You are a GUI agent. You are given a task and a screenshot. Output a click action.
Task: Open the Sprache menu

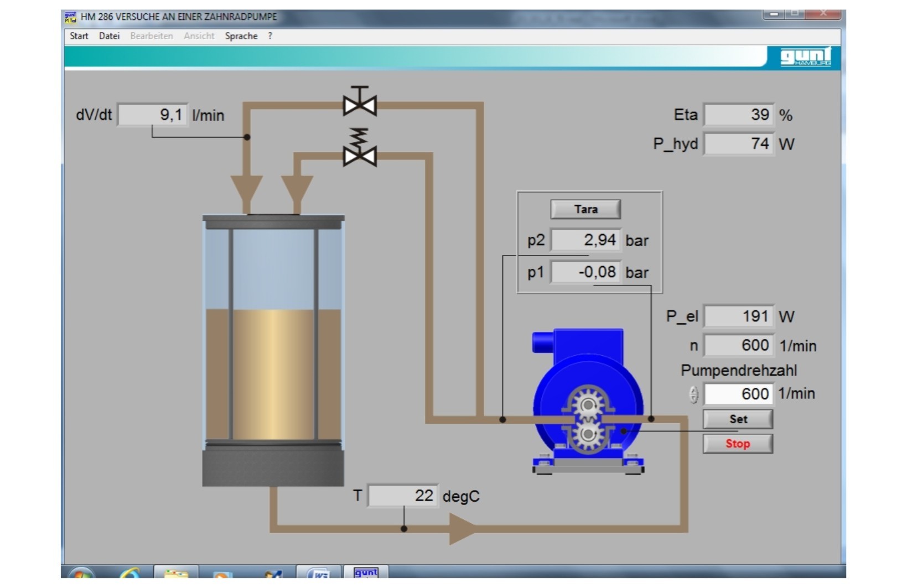tap(241, 36)
